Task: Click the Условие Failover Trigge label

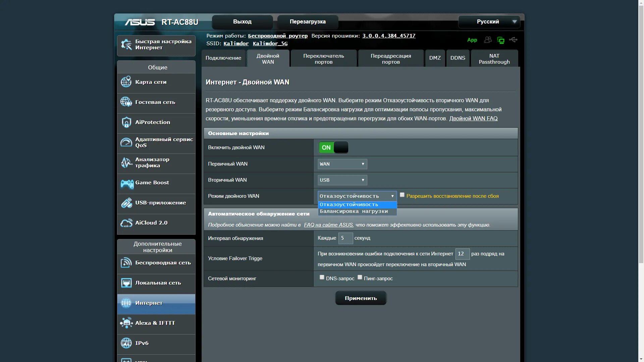Action: click(235, 258)
